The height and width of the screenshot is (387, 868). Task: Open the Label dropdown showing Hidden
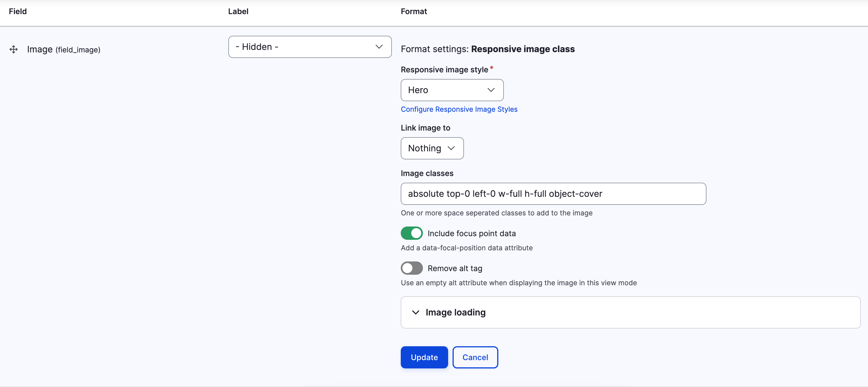click(309, 47)
